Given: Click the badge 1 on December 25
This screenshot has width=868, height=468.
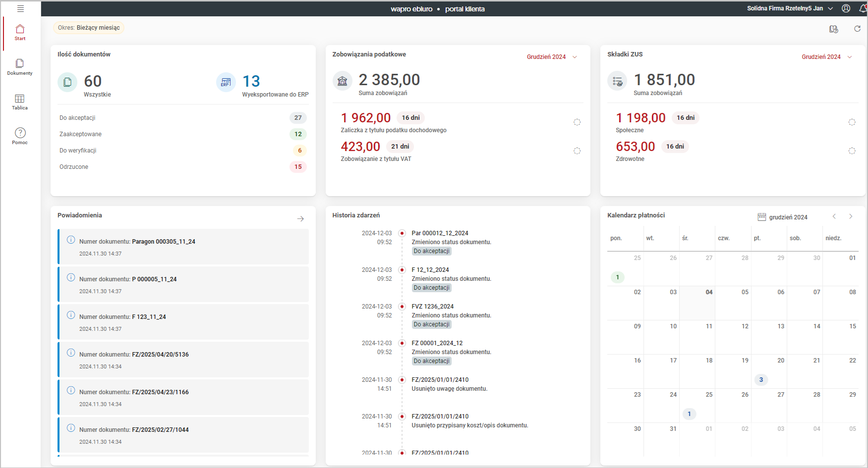Looking at the screenshot, I should tap(689, 414).
